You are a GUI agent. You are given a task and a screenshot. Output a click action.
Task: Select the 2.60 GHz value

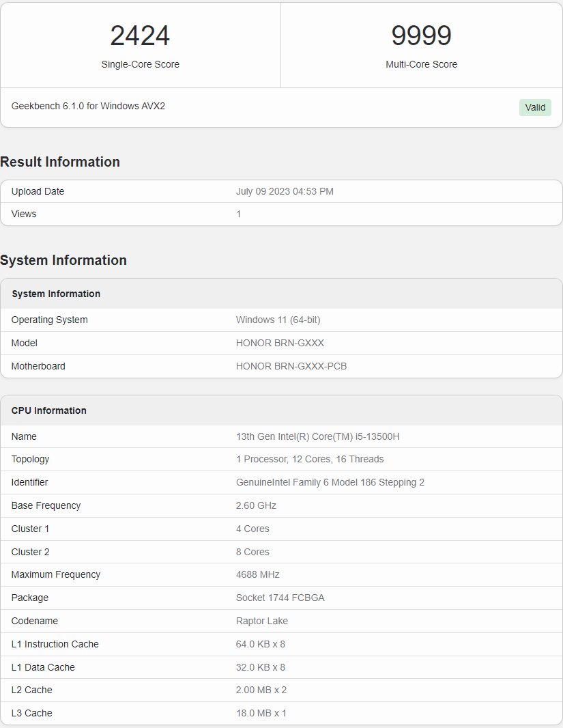[x=256, y=505]
